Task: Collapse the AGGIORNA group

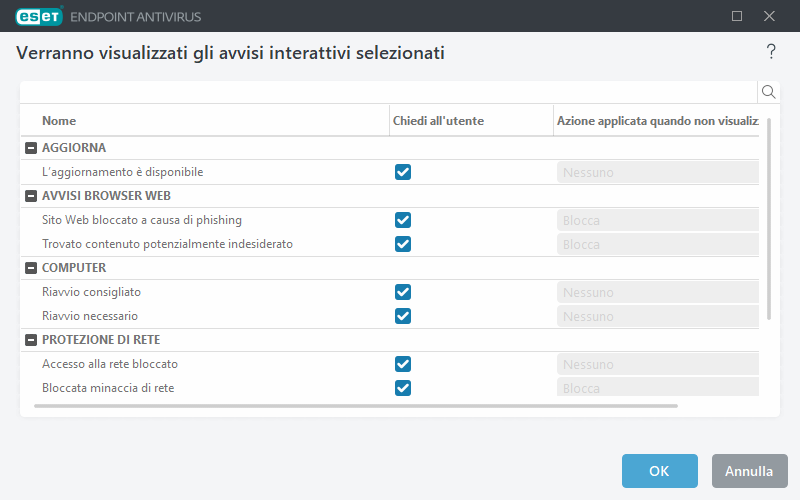Action: coord(31,148)
